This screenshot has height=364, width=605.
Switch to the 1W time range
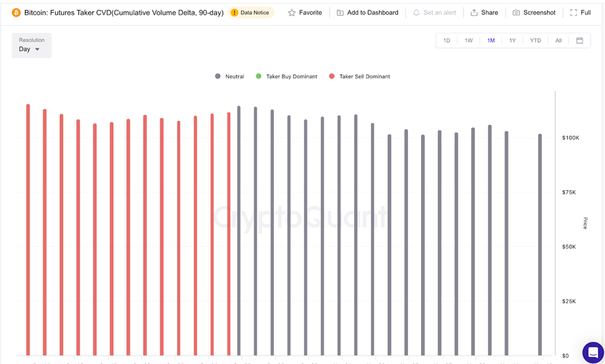pyautogui.click(x=469, y=41)
